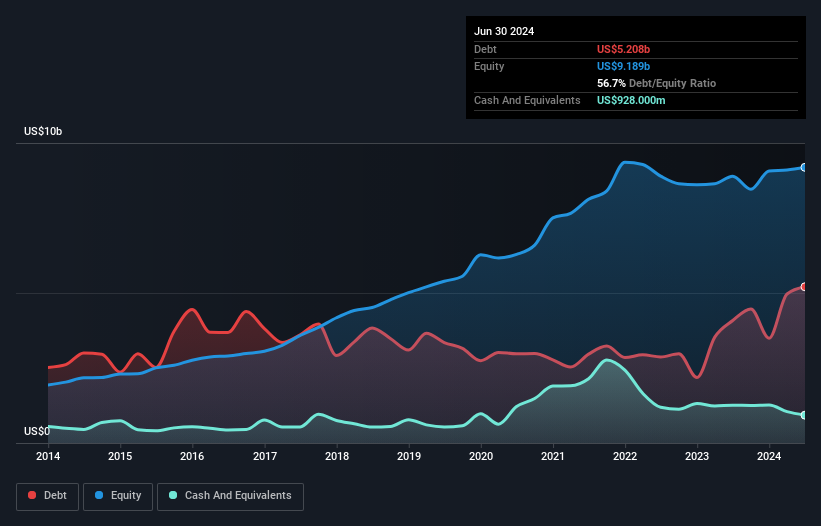Viewport: 821px width, 526px height.
Task: Toggle the Debt series legend button
Action: 48,496
